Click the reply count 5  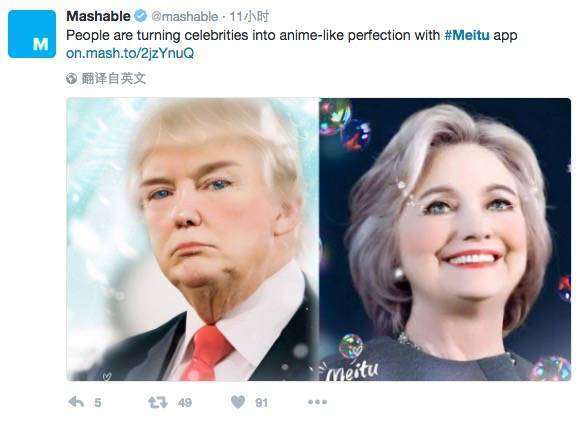tap(98, 403)
